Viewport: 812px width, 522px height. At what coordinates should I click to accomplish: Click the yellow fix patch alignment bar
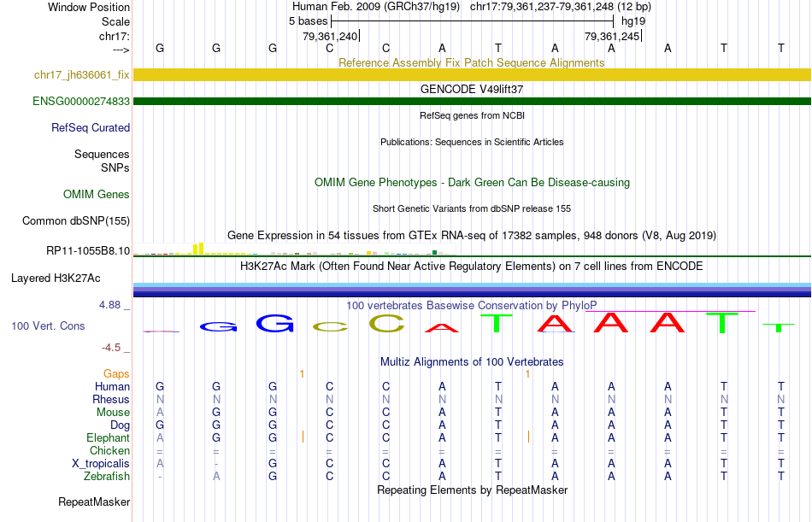coord(472,74)
